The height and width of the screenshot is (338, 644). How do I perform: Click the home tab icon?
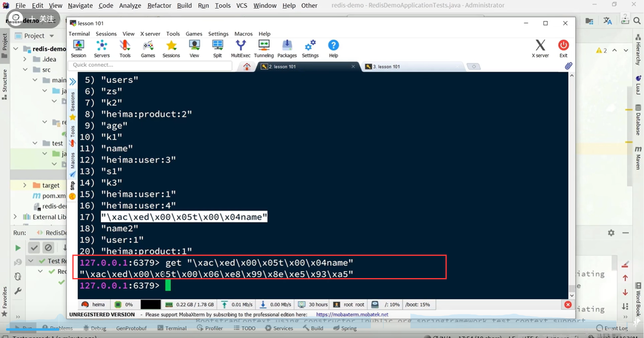pos(247,66)
